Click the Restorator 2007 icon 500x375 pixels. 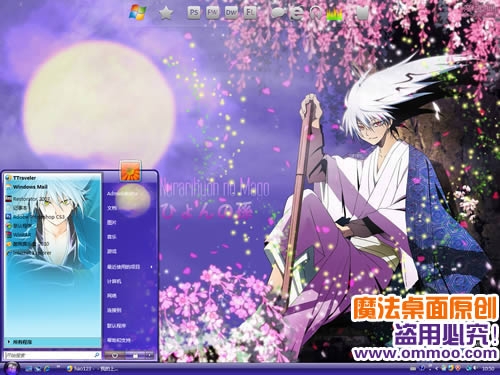(x=9, y=199)
